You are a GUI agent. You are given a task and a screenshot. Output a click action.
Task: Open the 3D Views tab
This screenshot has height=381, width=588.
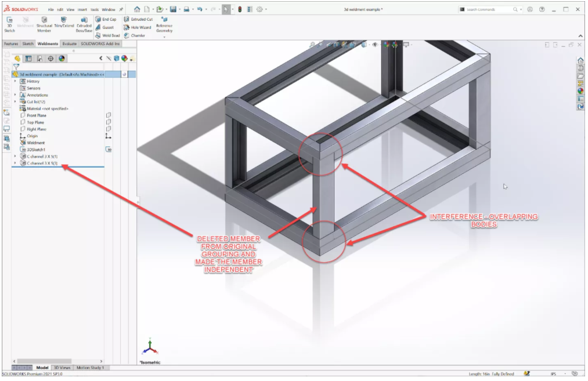(x=62, y=368)
